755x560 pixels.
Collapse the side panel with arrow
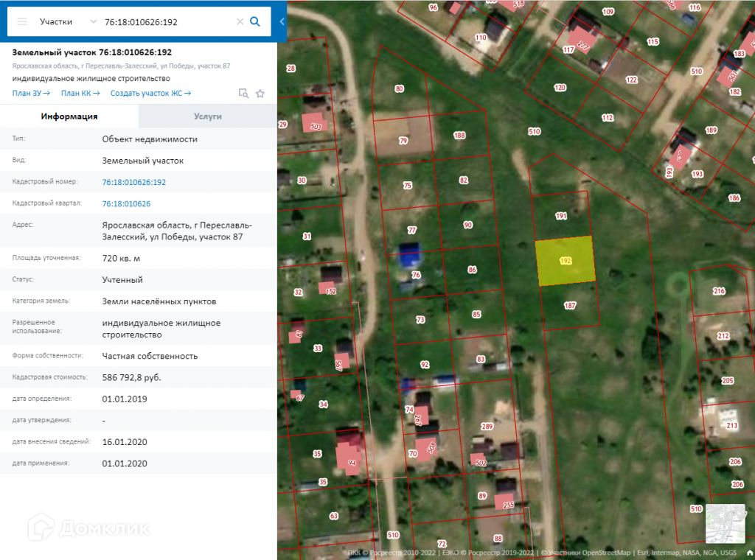(282, 21)
